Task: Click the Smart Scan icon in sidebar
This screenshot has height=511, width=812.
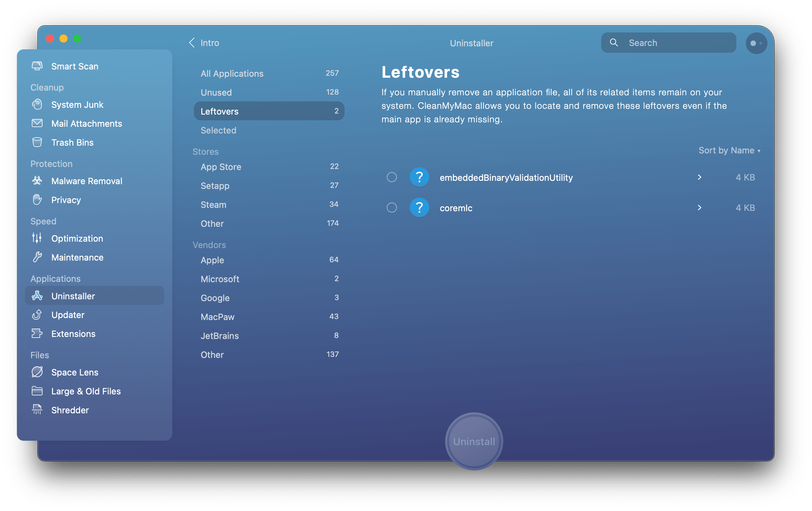Action: [x=37, y=65]
